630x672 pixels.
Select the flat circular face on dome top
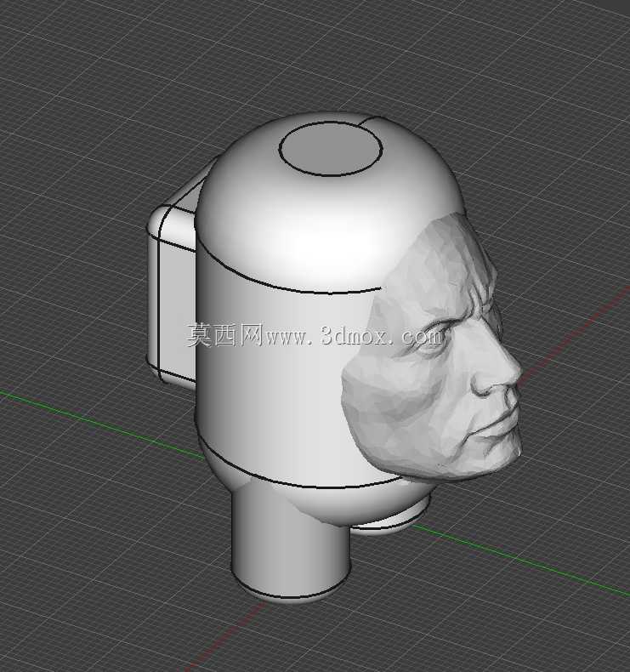coord(330,149)
